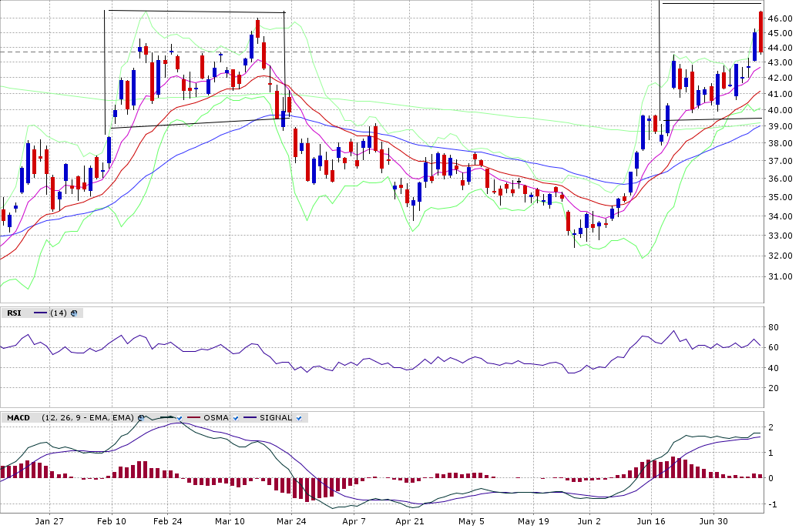Click the 35.00 price axis label
This screenshot has height=532, width=799.
pos(781,197)
